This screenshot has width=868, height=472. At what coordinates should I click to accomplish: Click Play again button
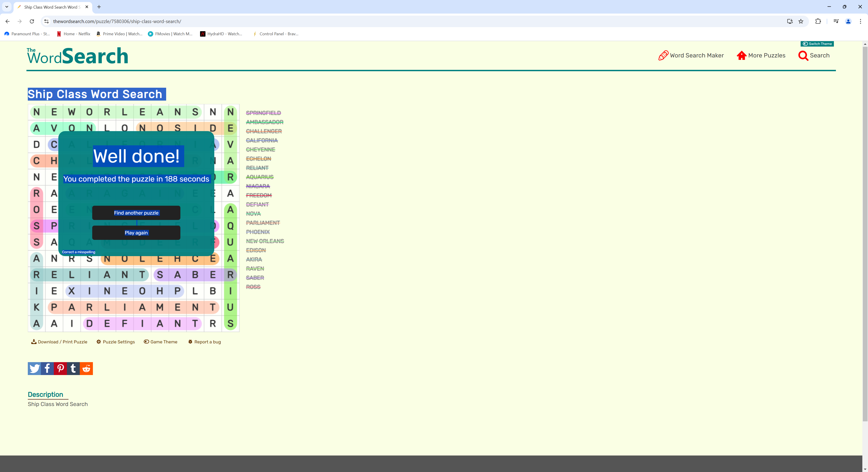pyautogui.click(x=136, y=233)
